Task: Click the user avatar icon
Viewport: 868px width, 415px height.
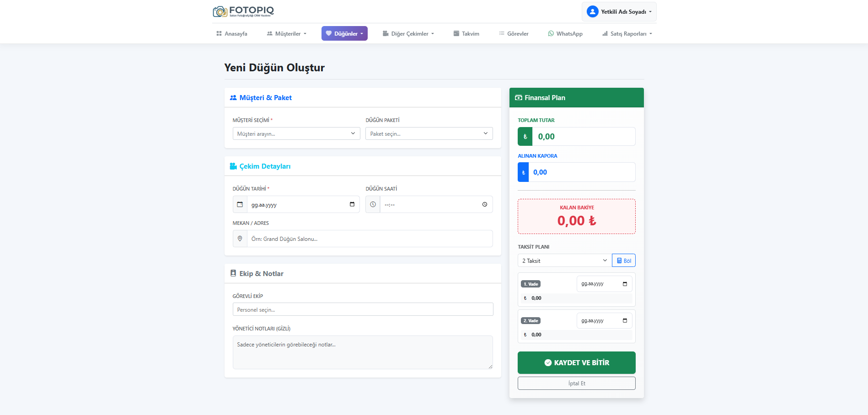Action: pos(592,12)
